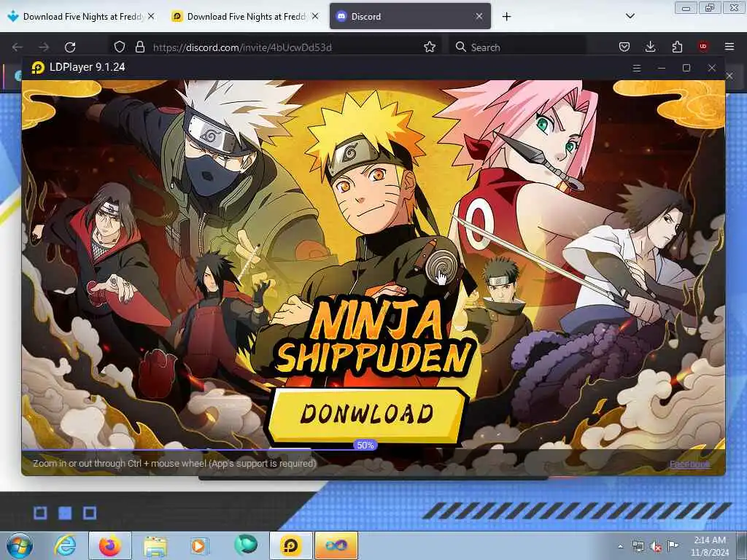Viewport: 747px width, 560px height.
Task: Show hidden system tray icons
Action: coord(620,546)
